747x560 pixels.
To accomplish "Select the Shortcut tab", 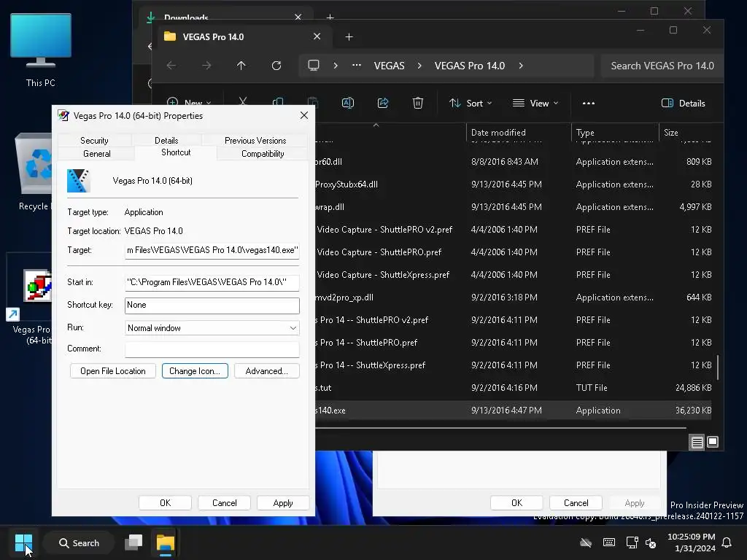I will click(x=176, y=152).
